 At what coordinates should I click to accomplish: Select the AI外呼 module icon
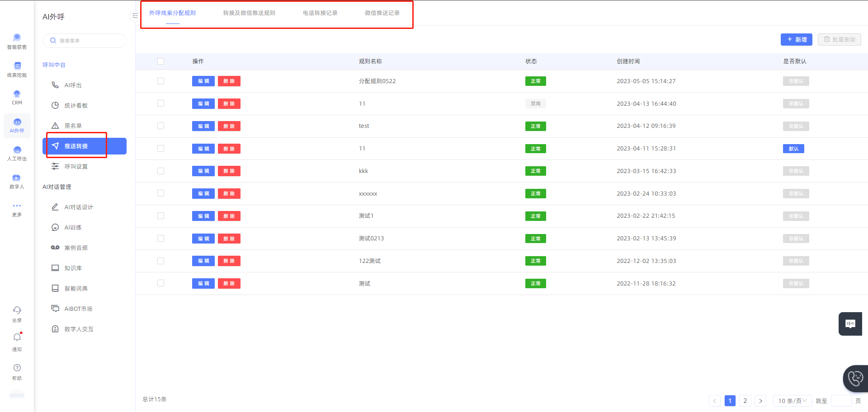(17, 122)
